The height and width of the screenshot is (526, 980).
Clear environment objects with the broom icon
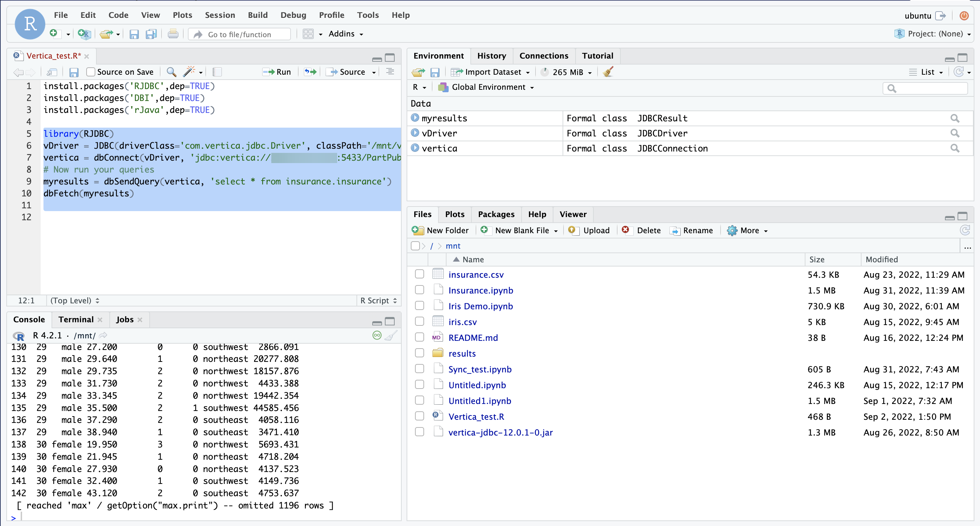608,72
